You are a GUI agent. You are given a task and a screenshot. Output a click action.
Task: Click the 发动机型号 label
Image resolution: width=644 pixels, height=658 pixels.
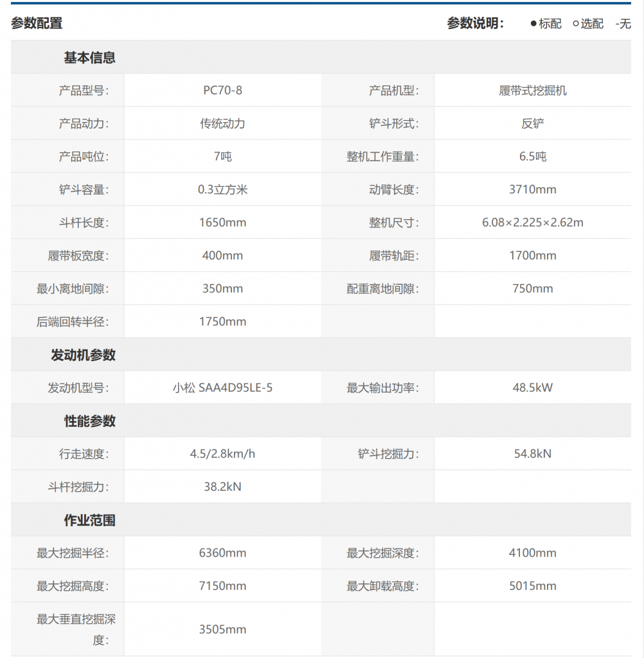pos(78,387)
